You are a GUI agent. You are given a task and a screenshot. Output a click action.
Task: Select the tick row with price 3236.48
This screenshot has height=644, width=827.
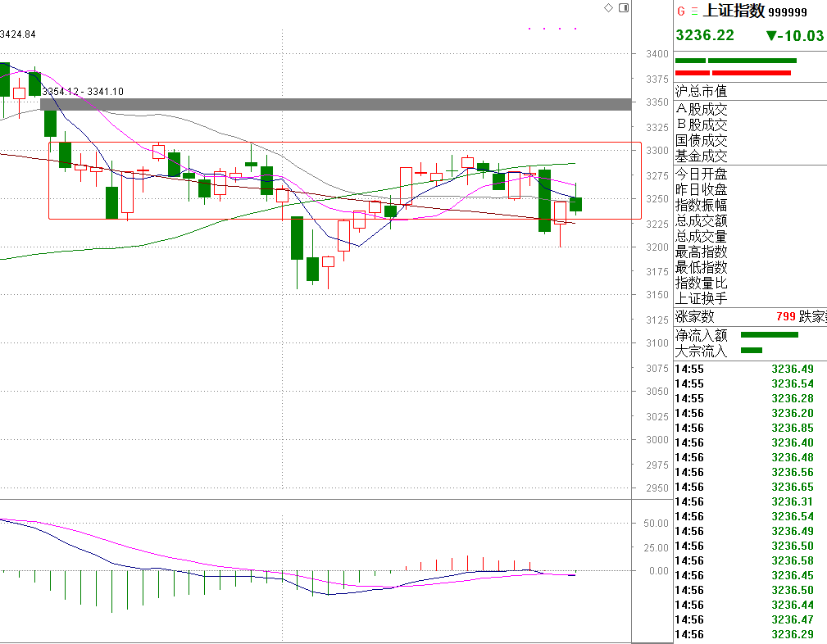[x=751, y=458]
